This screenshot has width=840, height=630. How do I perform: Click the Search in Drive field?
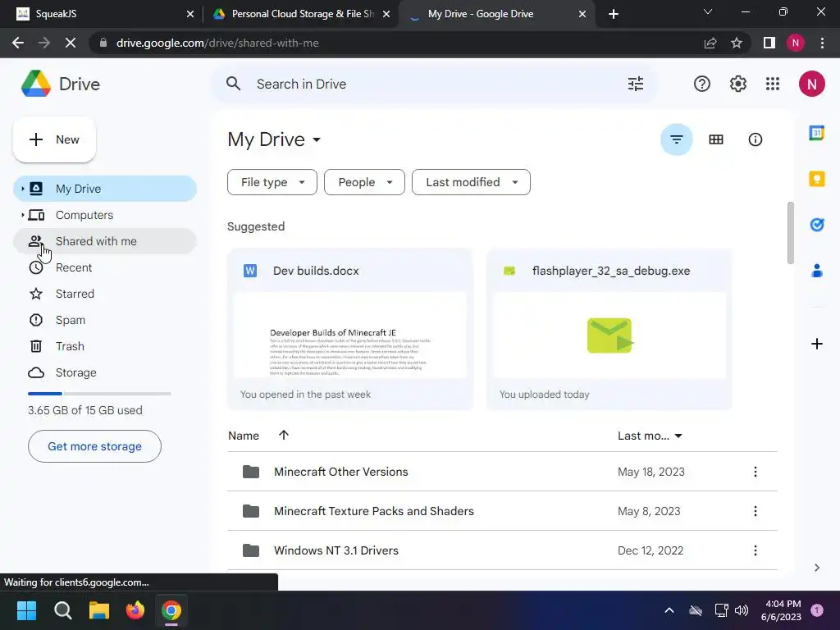tap(434, 84)
